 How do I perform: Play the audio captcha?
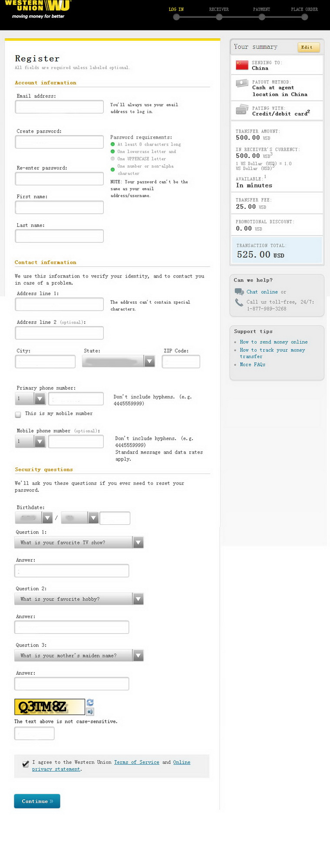click(x=90, y=712)
